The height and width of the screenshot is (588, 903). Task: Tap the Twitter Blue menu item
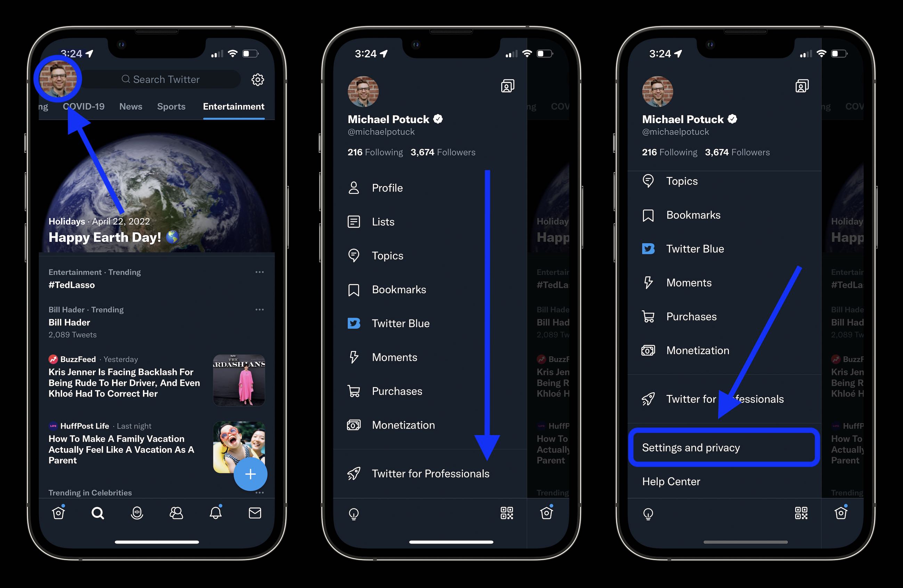(400, 323)
